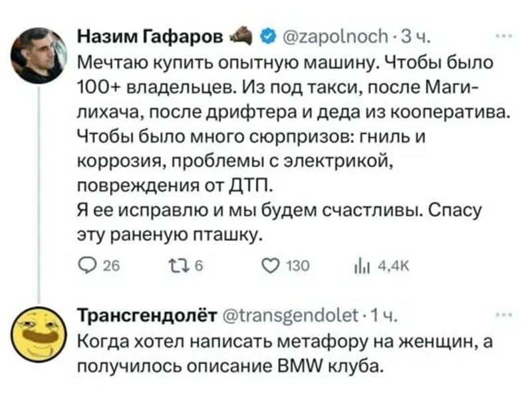The height and width of the screenshot is (416, 532).
Task: Open the reply's "1 ч." timestamp
Action: coord(379,313)
